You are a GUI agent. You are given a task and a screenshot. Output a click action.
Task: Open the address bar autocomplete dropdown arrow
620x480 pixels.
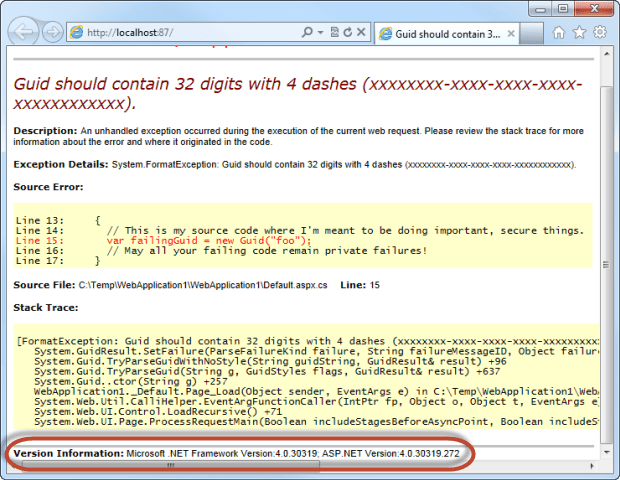tap(320, 32)
